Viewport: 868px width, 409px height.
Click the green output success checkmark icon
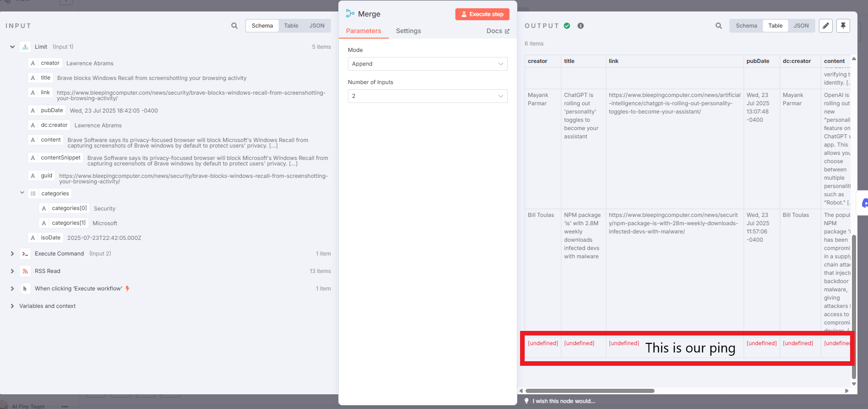click(x=567, y=26)
